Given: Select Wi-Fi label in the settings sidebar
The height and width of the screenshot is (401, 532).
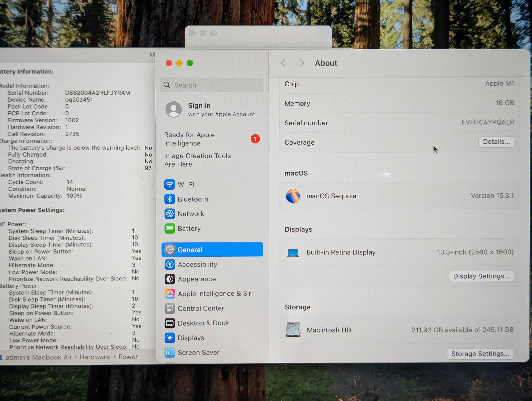Looking at the screenshot, I should coord(186,184).
